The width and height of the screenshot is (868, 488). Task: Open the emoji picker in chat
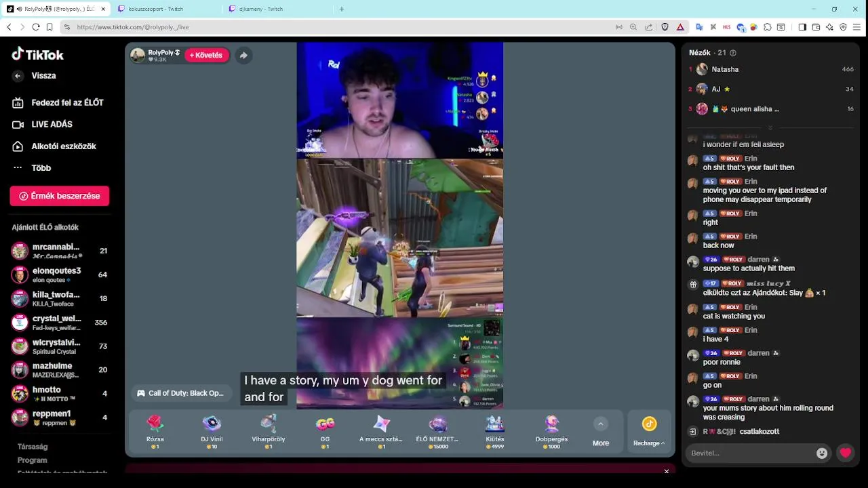(x=822, y=453)
